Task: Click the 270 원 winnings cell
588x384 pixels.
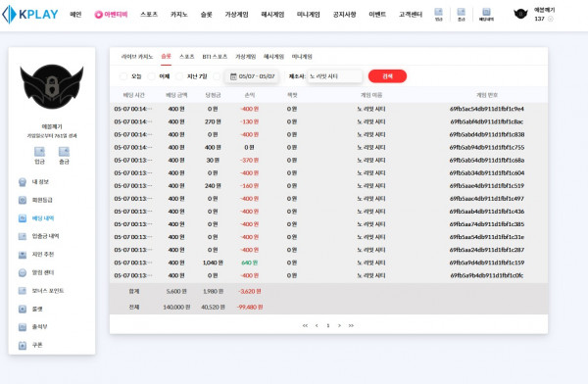Action: tap(213, 121)
